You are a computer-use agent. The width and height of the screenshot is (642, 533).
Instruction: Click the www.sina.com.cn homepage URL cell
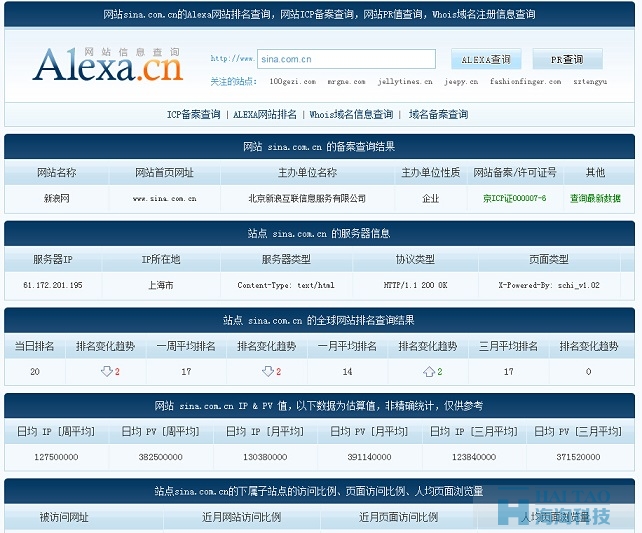click(165, 199)
